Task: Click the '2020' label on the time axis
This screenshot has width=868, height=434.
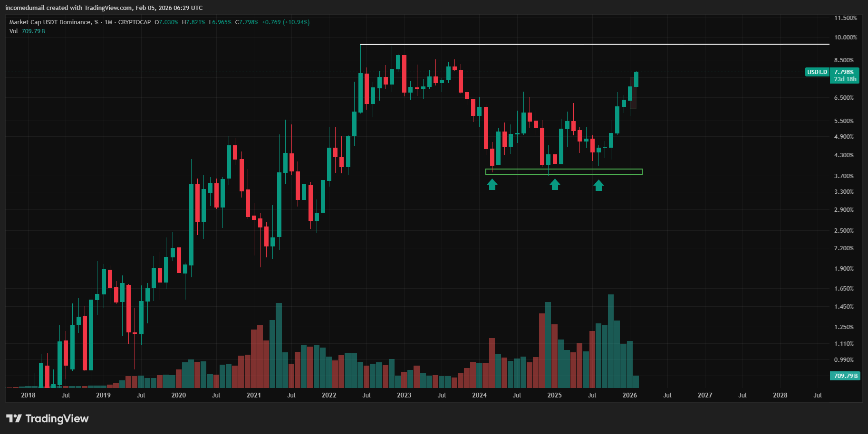Action: click(179, 395)
